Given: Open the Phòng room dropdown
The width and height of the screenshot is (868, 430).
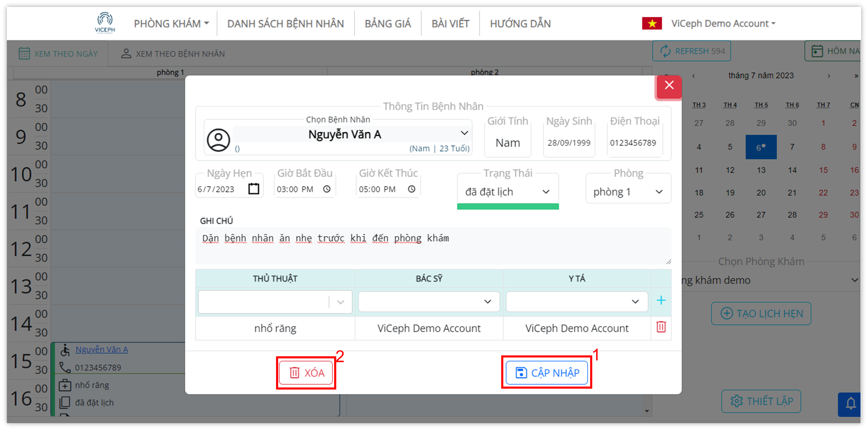Looking at the screenshot, I should (628, 191).
